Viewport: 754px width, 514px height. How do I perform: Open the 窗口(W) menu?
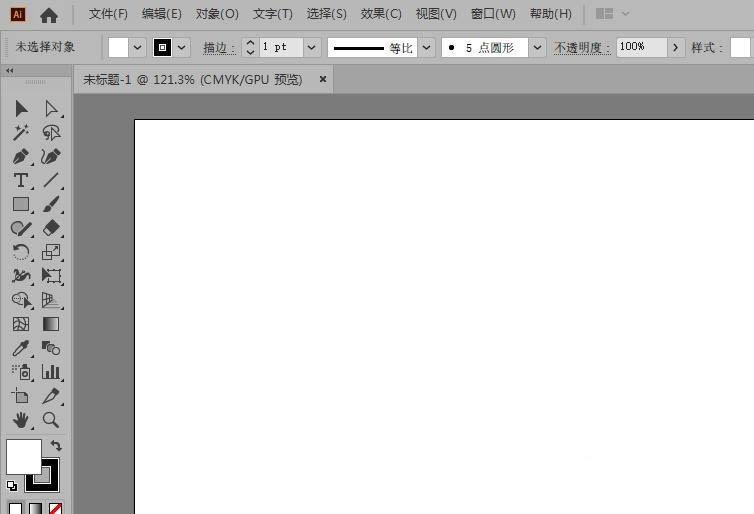coord(493,14)
